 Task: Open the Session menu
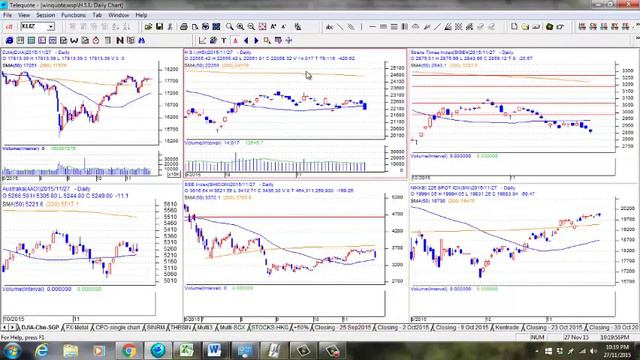coord(45,15)
